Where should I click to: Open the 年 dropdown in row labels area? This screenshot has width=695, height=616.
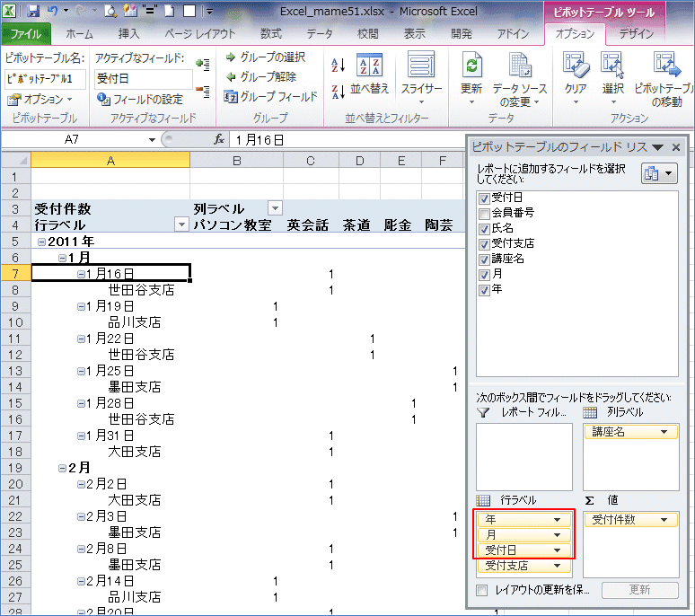click(x=557, y=520)
